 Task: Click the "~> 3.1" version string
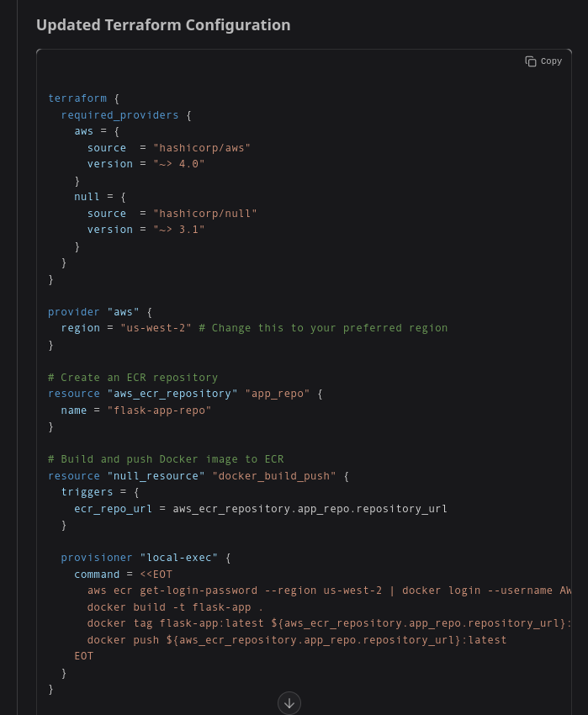(179, 230)
